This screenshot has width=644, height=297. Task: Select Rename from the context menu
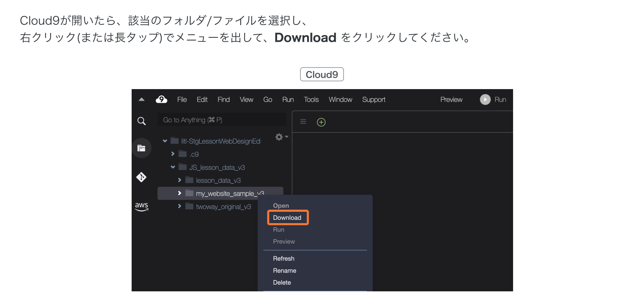[x=284, y=270]
